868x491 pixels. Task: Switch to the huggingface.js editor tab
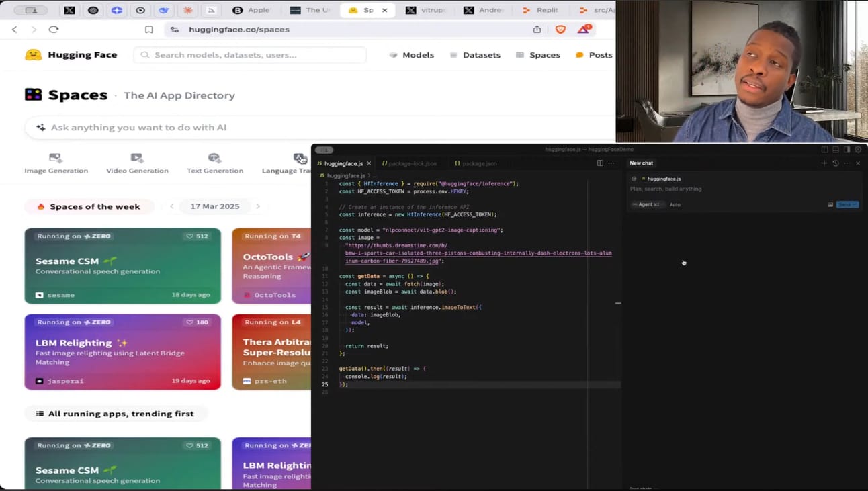(344, 163)
